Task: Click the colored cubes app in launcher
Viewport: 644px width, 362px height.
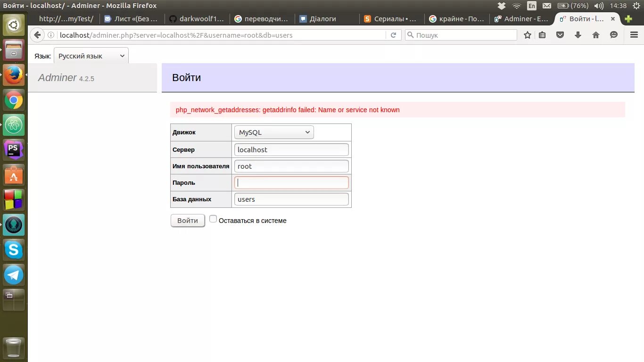Action: click(14, 200)
